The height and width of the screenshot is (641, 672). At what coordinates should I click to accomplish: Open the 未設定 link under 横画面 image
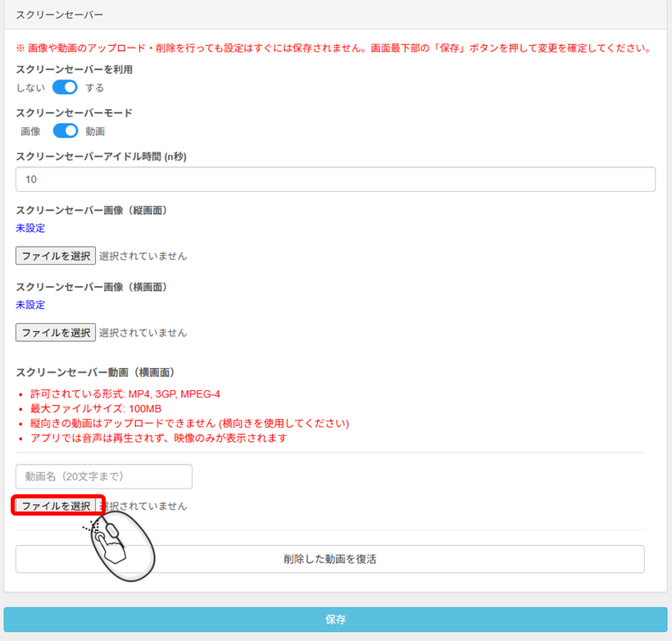tap(30, 305)
